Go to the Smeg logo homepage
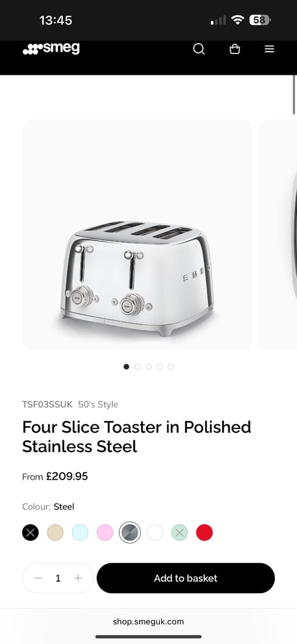 [x=52, y=48]
